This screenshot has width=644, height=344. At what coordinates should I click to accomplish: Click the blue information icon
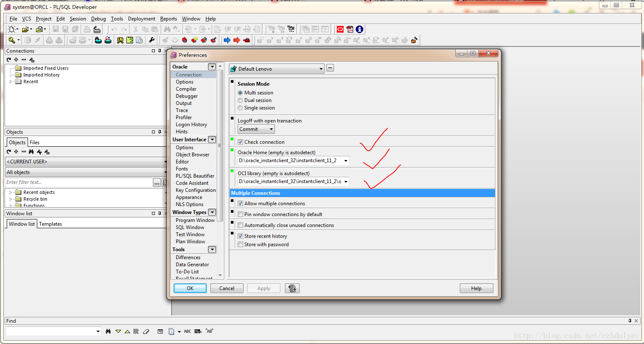pos(359,29)
